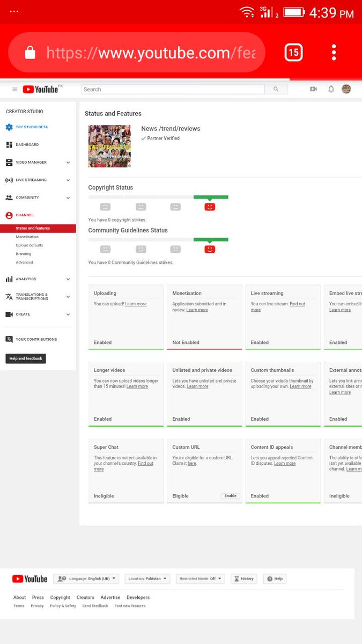This screenshot has width=362, height=644.
Task: Open Upload defaults submenu item
Action: tap(29, 245)
